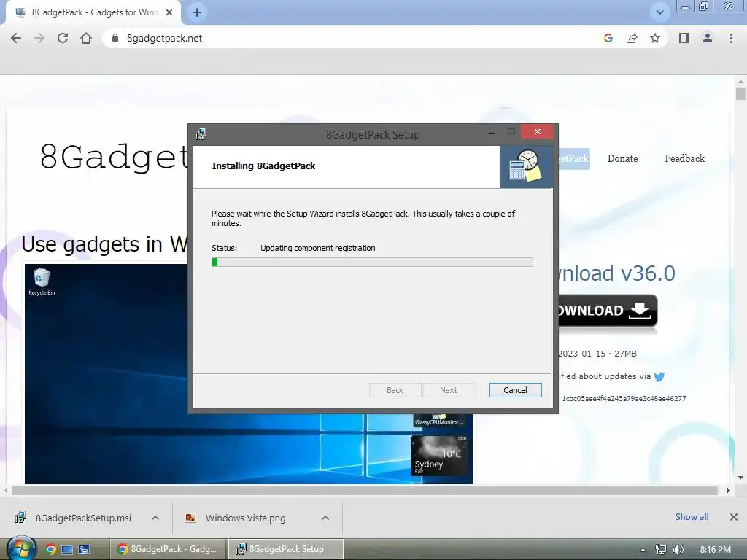Open a new Chrome tab
The image size is (747, 560).
(197, 12)
